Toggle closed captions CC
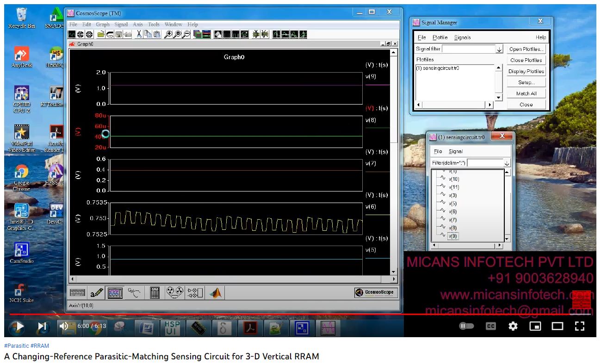 [x=490, y=326]
